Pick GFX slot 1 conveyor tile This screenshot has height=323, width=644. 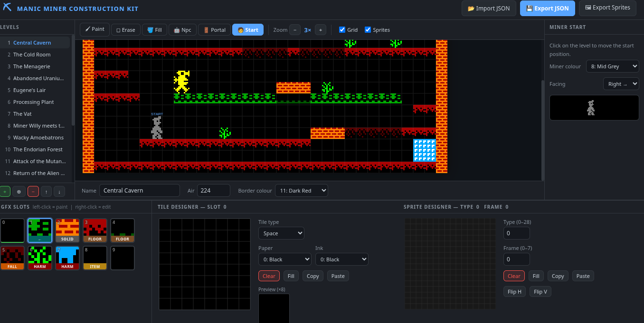[40, 231]
